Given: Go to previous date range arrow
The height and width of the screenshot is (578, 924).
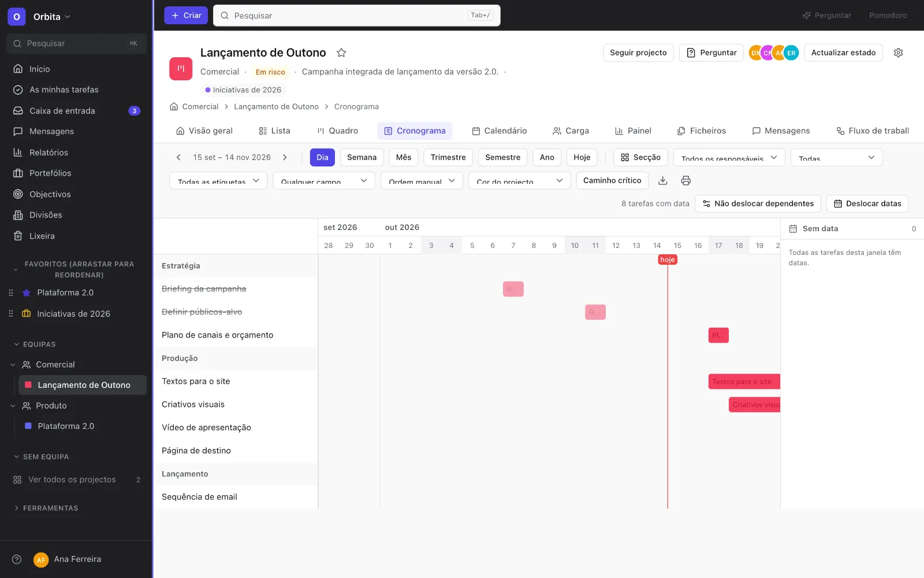Looking at the screenshot, I should [x=178, y=157].
